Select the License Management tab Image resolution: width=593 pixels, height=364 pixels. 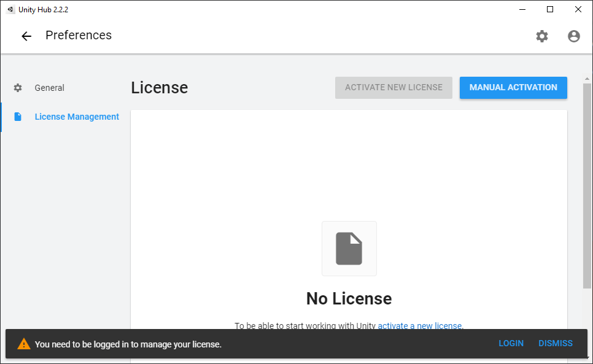[77, 117]
